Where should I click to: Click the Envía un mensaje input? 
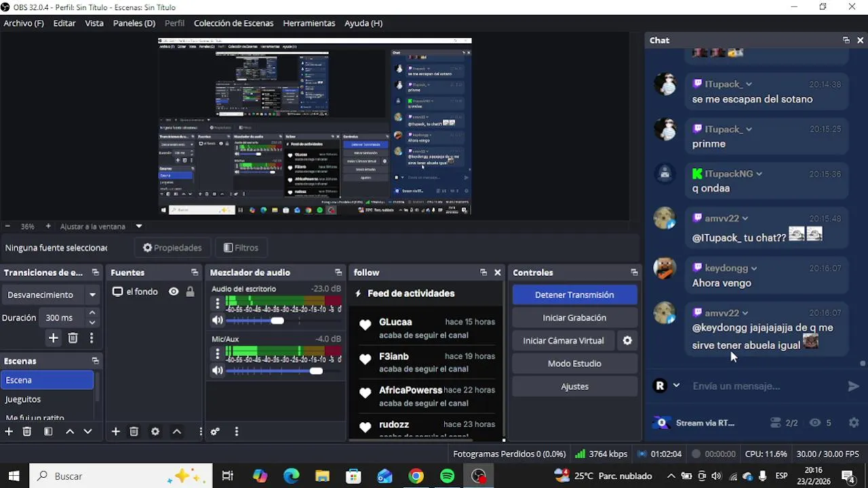click(x=765, y=386)
